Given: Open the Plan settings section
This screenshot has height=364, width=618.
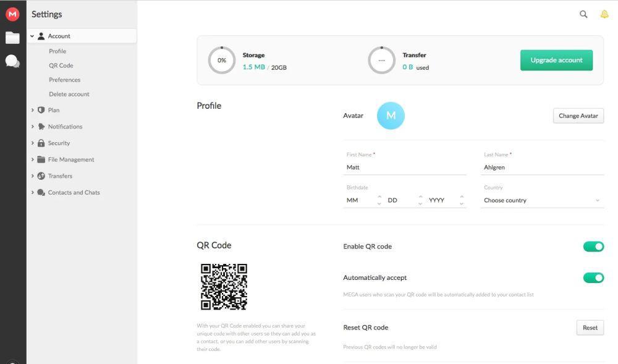Looking at the screenshot, I should click(x=54, y=110).
